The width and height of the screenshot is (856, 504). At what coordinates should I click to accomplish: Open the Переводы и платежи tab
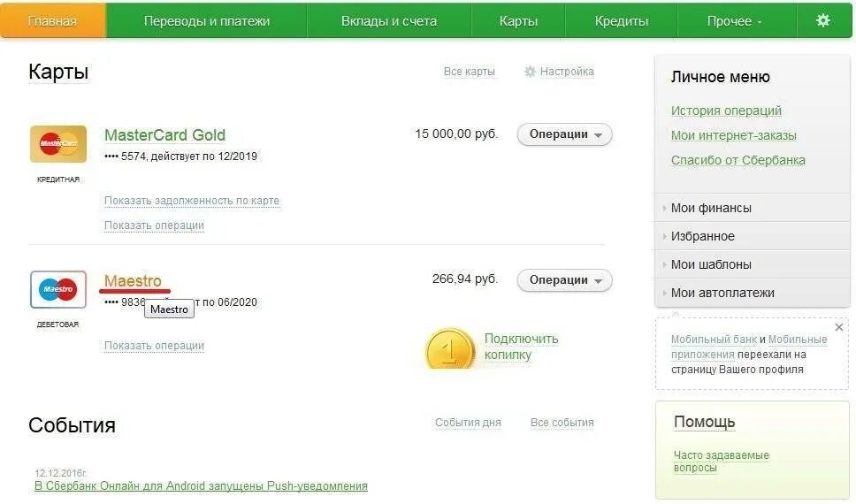click(206, 20)
